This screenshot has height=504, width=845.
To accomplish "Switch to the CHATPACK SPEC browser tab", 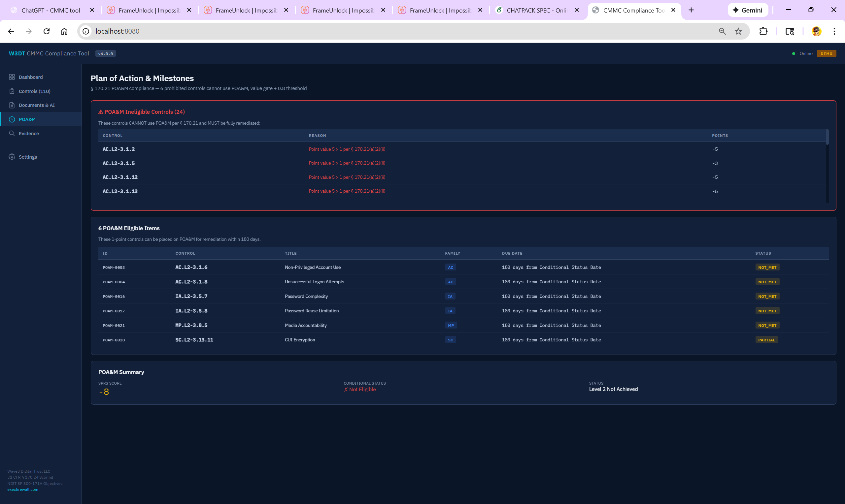I will [x=537, y=10].
